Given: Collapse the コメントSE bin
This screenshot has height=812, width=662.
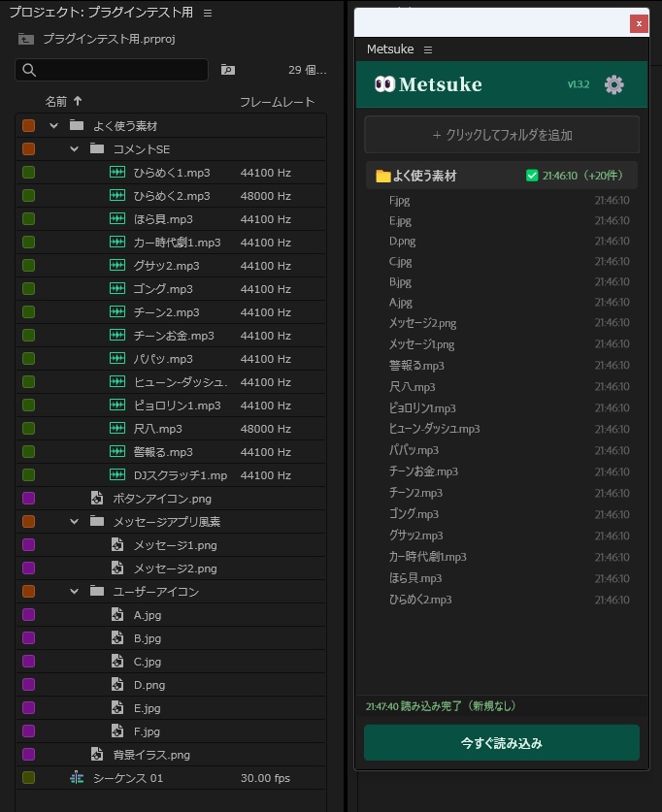Looking at the screenshot, I should coord(74,149).
